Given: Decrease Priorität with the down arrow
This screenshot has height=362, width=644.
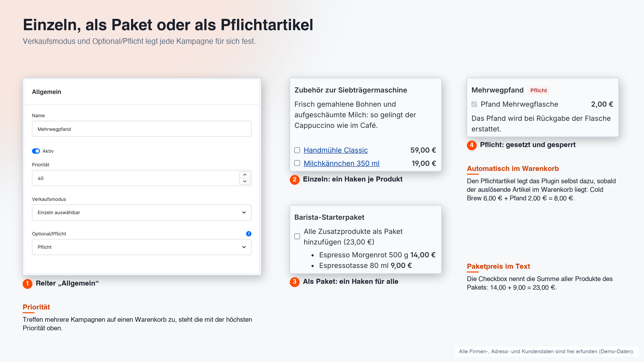Looking at the screenshot, I should pos(245,181).
